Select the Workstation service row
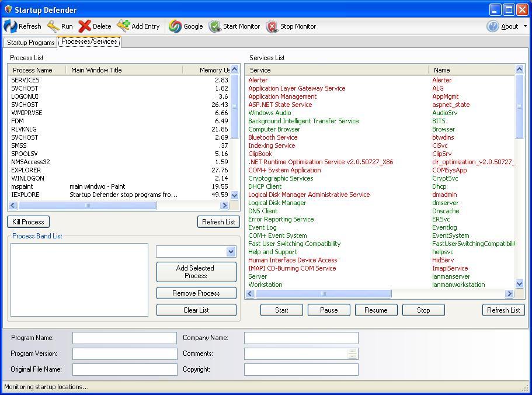This screenshot has height=395, width=532. coord(380,285)
